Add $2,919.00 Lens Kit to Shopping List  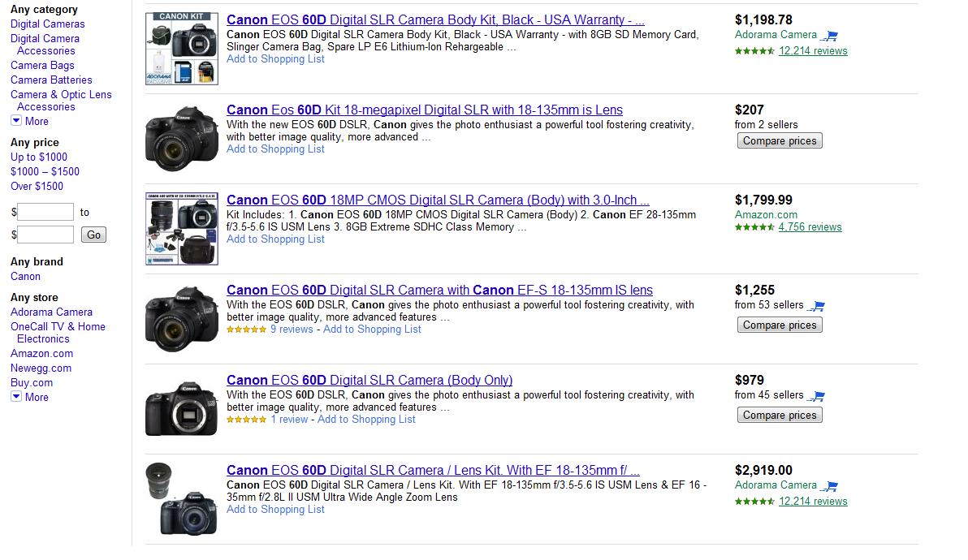[275, 510]
